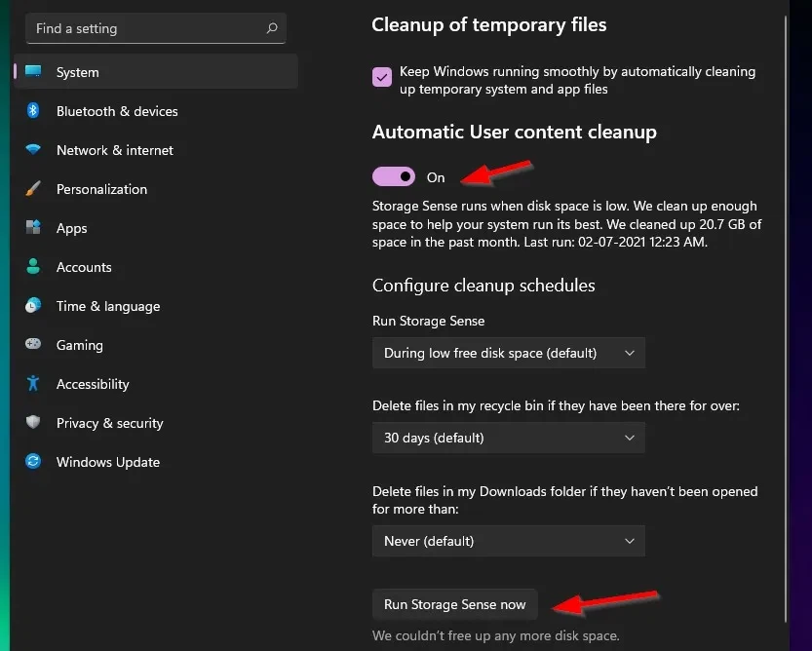Click the Accounts person icon

pyautogui.click(x=34, y=267)
